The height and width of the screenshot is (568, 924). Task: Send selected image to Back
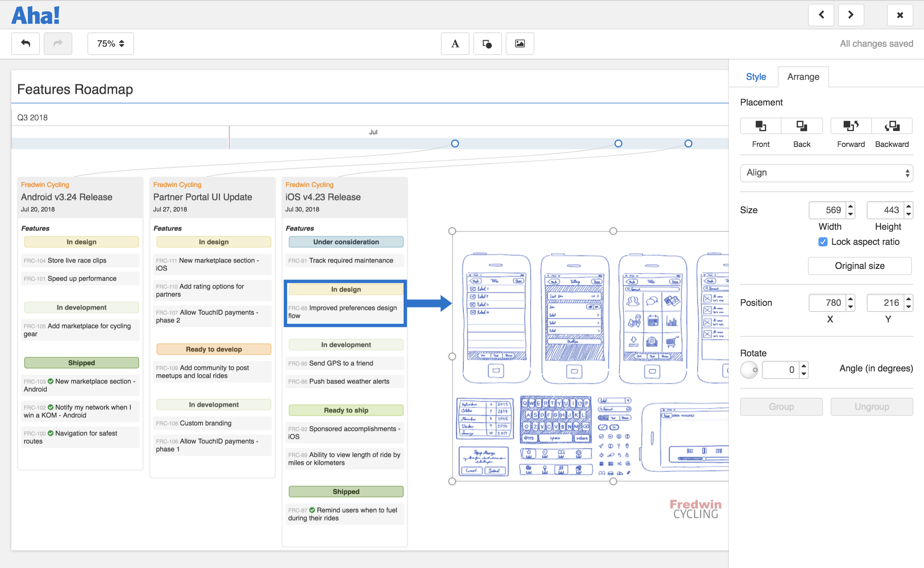tap(801, 126)
